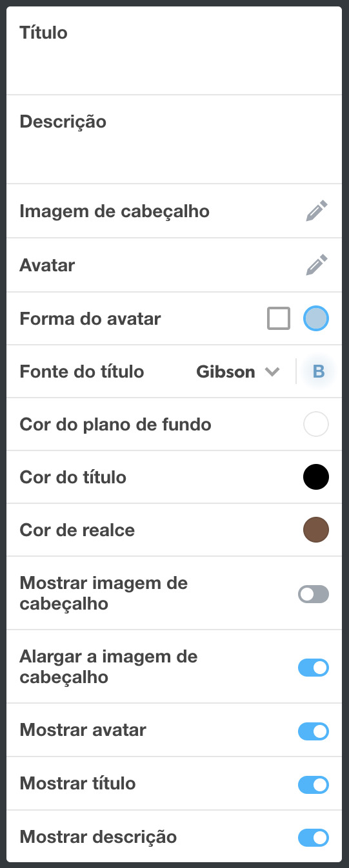Turn off Mostrar avatar toggle
The height and width of the screenshot is (868, 349).
314,731
